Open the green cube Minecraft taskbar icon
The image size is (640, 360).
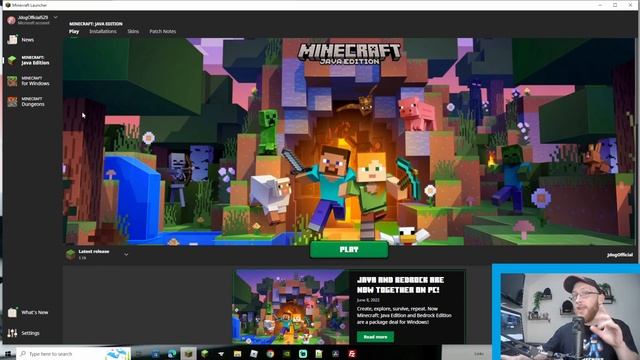(204, 353)
